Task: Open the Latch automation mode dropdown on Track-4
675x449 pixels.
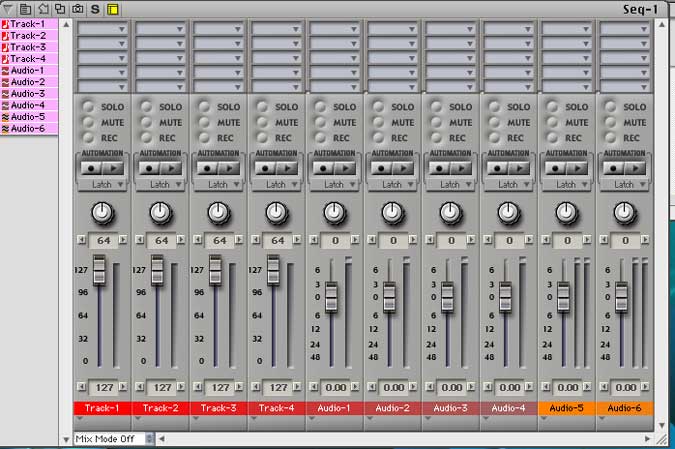Action: coord(276,184)
